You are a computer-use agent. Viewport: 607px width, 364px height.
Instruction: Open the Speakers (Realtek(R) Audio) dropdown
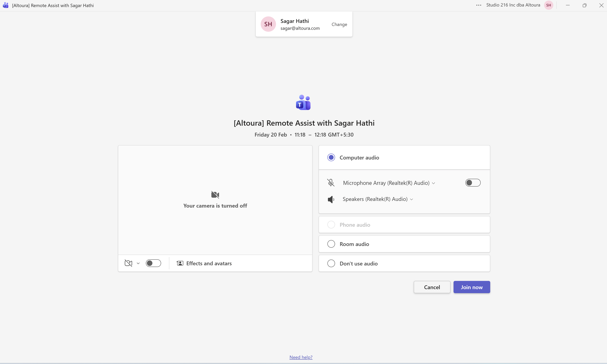point(378,199)
